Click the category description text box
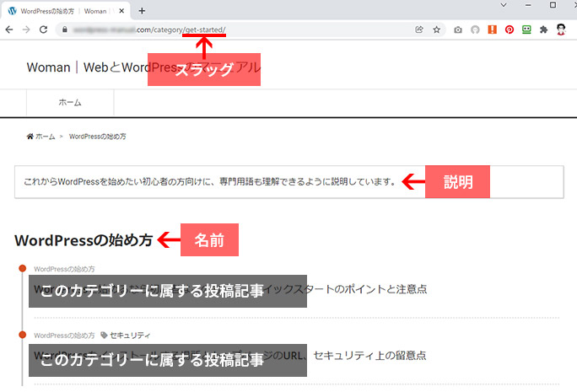Screen dimensions: 577x392 click(x=289, y=182)
